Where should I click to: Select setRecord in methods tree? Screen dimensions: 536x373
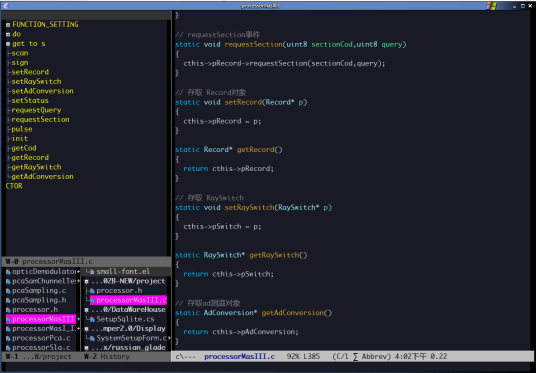pos(30,72)
